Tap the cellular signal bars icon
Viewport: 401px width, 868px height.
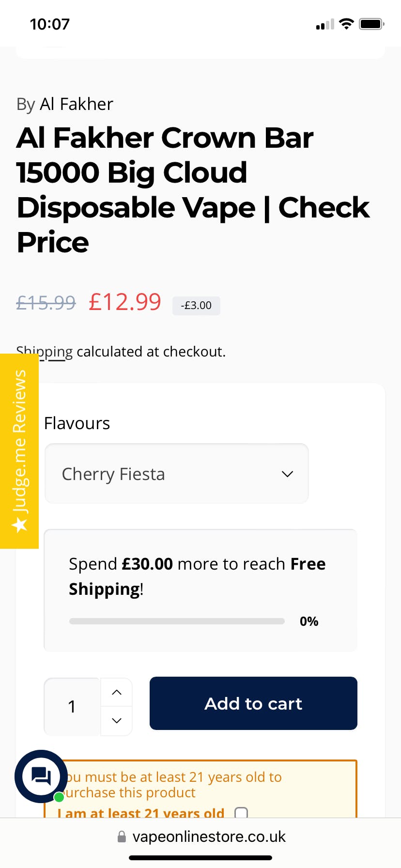pos(325,24)
